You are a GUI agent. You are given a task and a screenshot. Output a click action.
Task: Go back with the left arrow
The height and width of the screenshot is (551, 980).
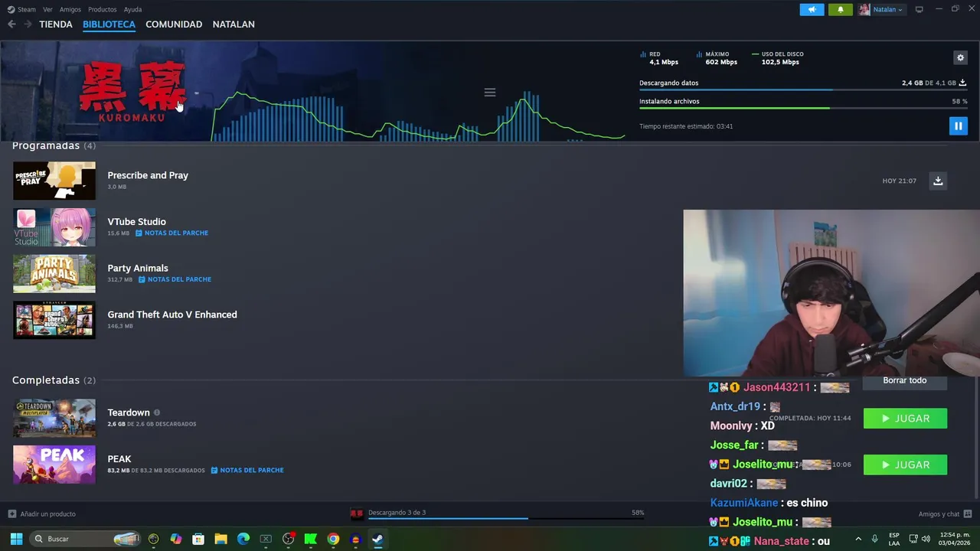tap(11, 24)
